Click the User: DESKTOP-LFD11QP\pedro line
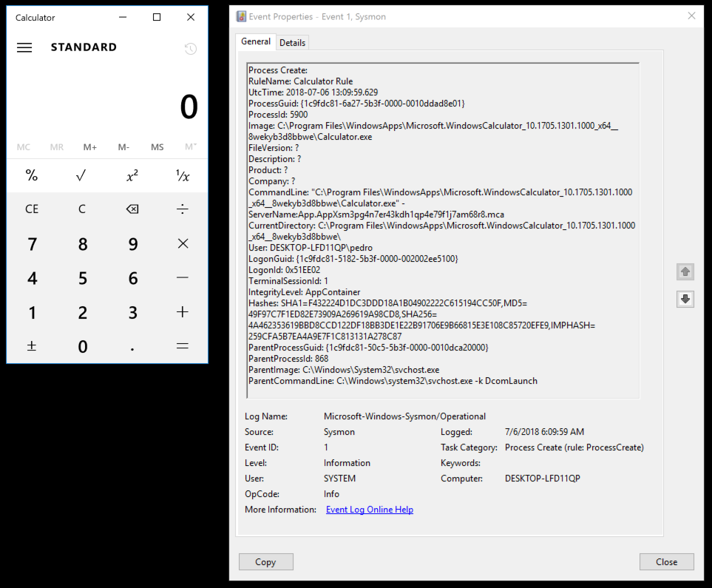 (311, 248)
